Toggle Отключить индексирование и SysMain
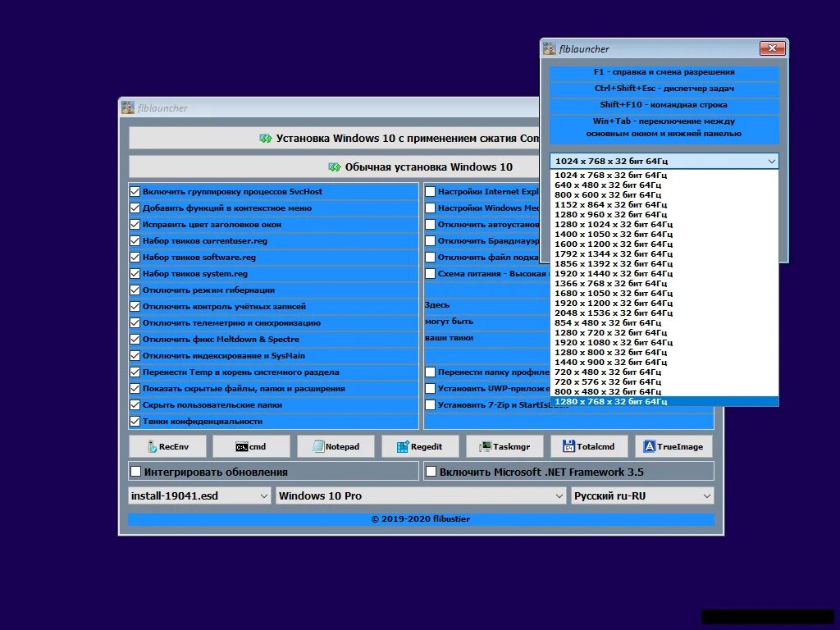Screen dimensions: 840x630 [135, 356]
